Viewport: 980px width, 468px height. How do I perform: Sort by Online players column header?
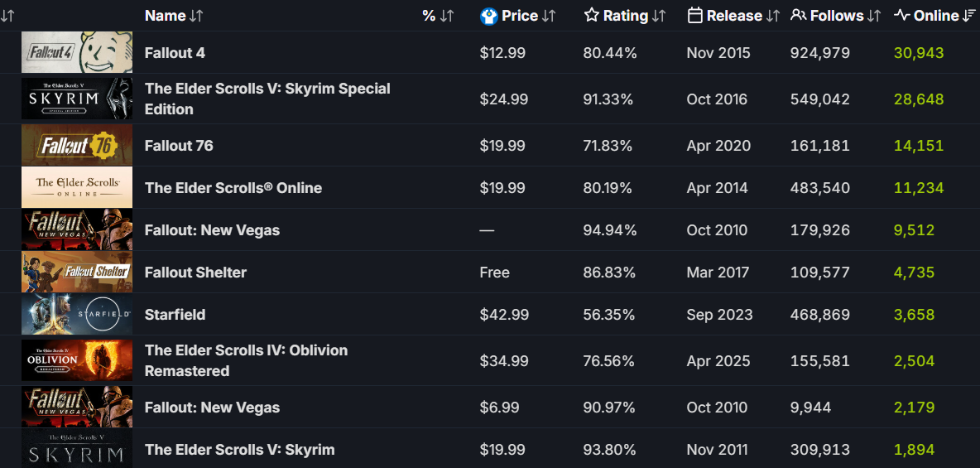click(936, 16)
